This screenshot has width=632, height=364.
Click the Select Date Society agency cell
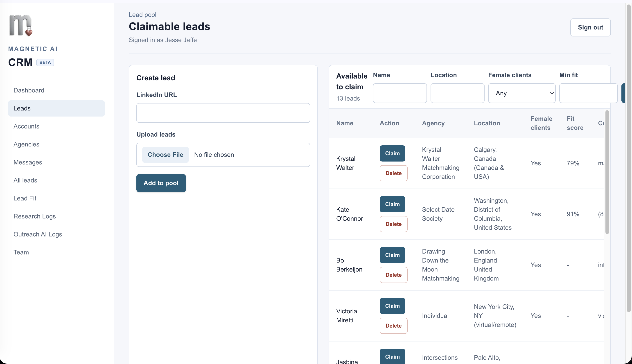click(x=438, y=214)
